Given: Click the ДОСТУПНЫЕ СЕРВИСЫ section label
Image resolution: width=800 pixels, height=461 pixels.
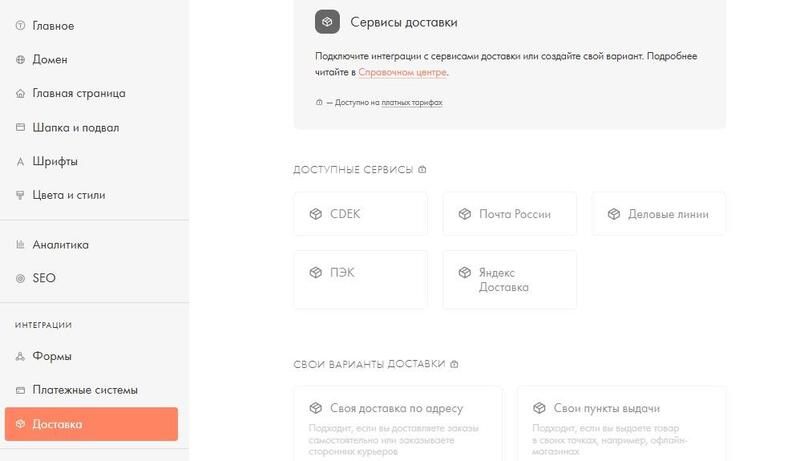Looking at the screenshot, I should (x=353, y=170).
